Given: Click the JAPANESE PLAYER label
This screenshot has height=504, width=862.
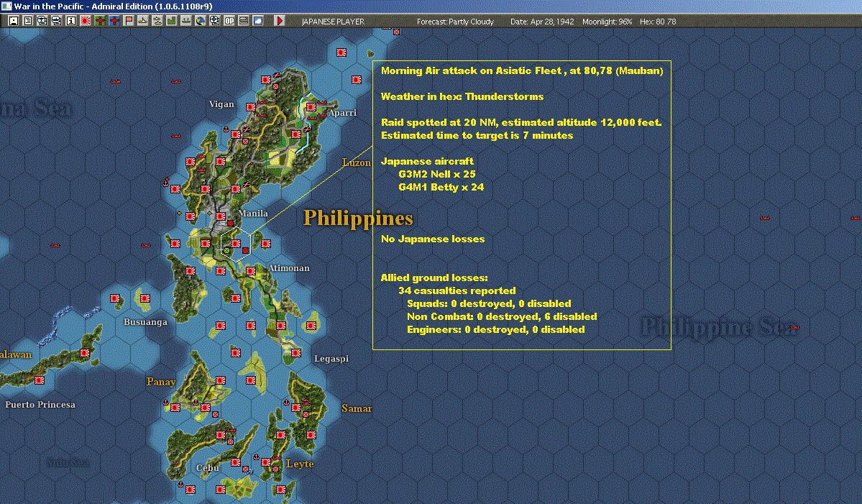Looking at the screenshot, I should [333, 22].
